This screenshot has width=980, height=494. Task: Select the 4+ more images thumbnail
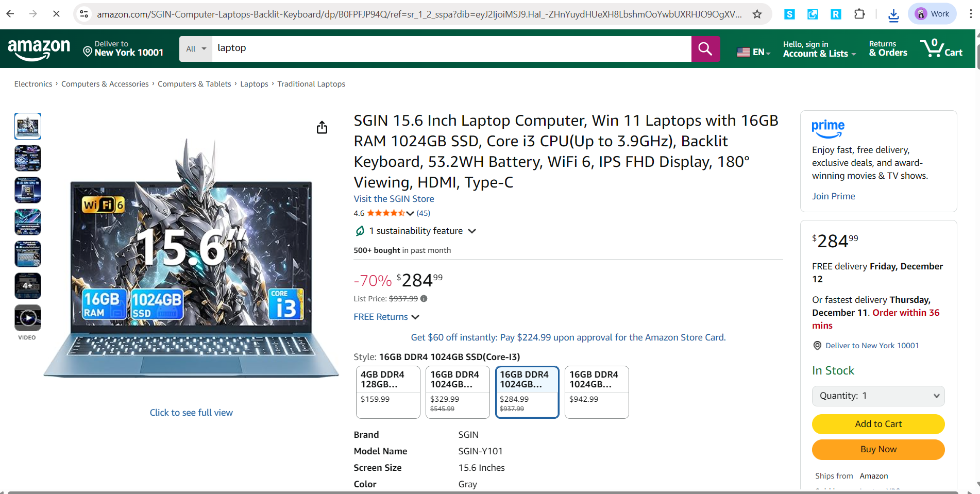[x=28, y=286]
